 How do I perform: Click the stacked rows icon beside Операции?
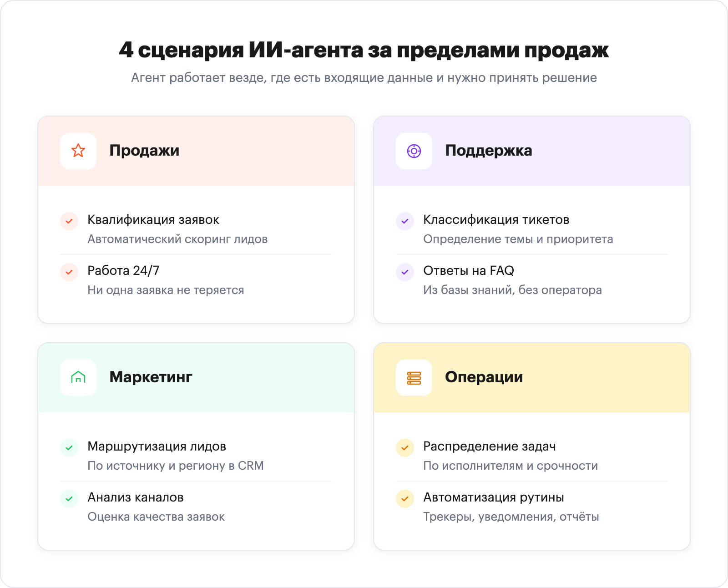click(x=414, y=378)
